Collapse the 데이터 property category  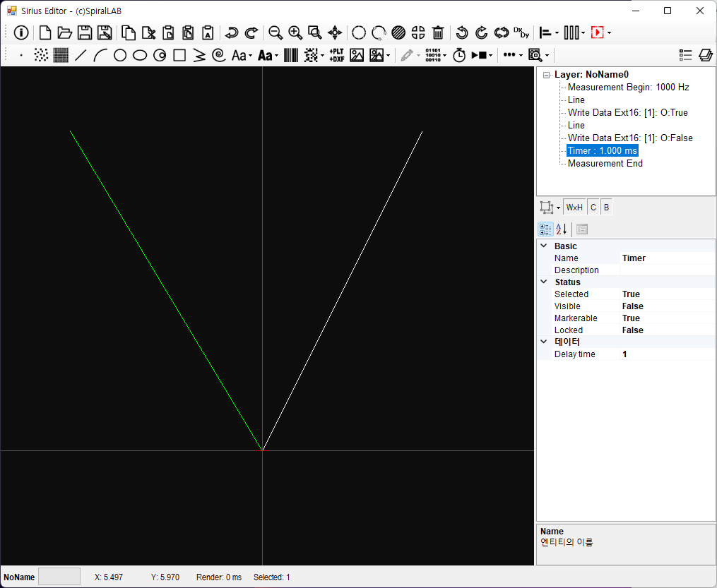click(544, 341)
